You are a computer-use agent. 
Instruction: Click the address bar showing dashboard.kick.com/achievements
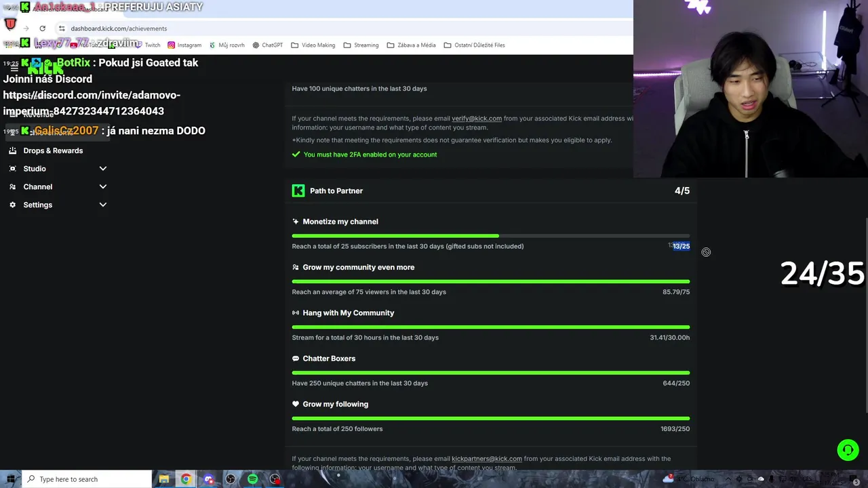[119, 28]
